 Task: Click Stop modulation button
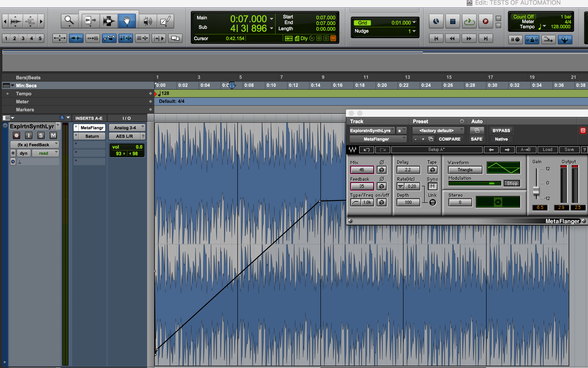point(512,184)
